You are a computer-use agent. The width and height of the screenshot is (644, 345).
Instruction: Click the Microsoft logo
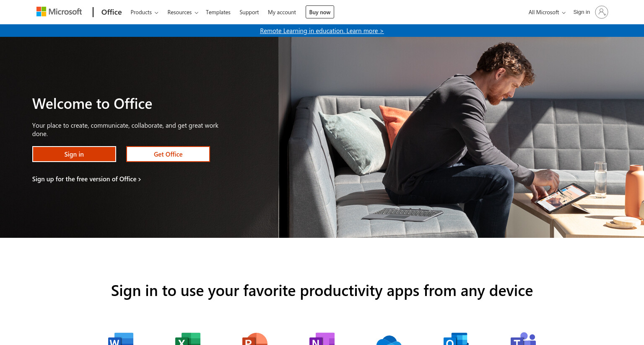click(59, 12)
